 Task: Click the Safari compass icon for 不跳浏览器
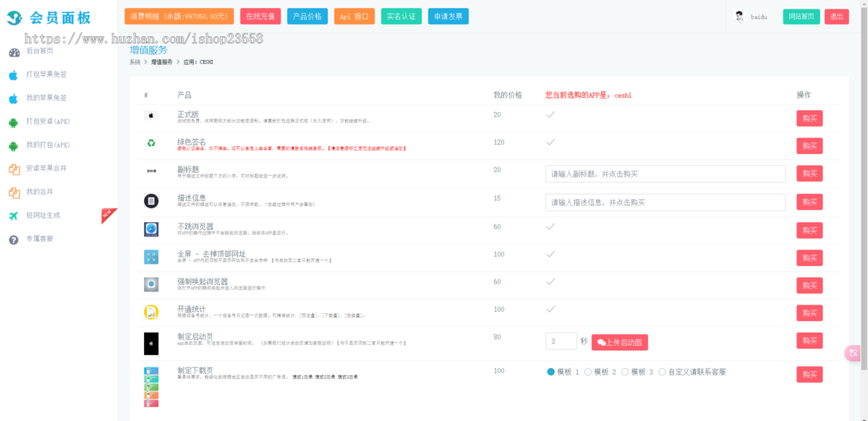[x=150, y=229]
